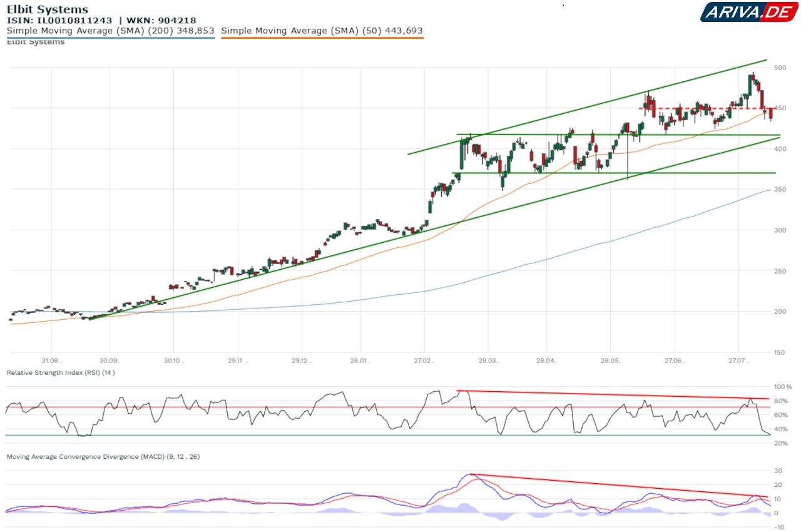This screenshot has width=801, height=532.
Task: Click the RSI axis "20 %" label
Action: coord(782,444)
